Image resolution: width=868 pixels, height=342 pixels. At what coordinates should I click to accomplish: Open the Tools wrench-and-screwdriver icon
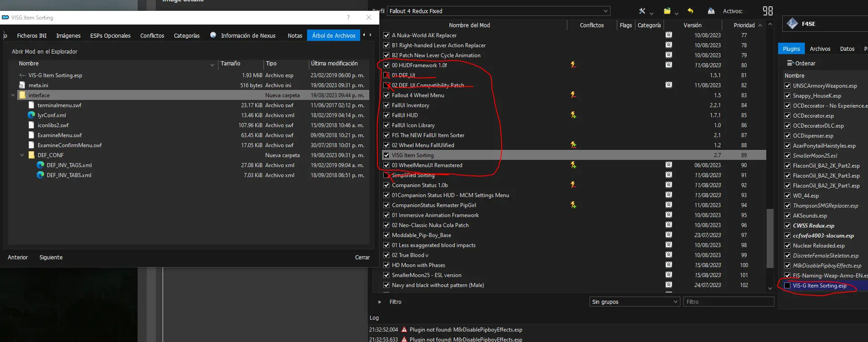(642, 11)
